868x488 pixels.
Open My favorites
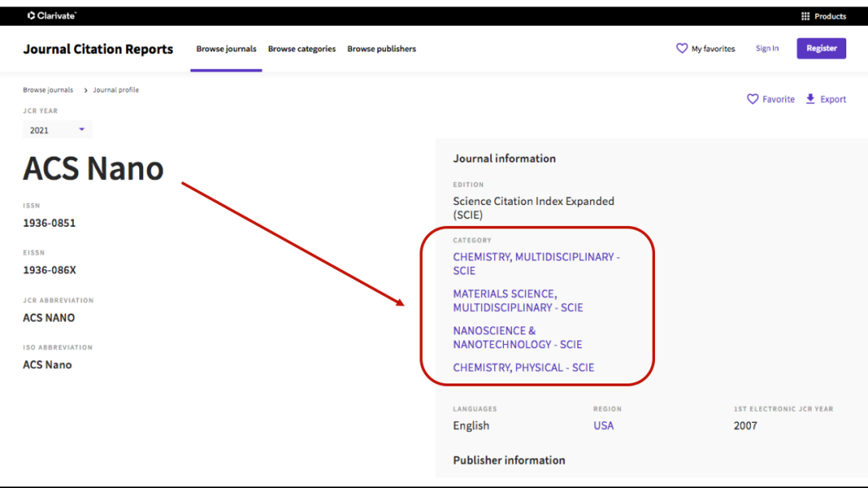tap(713, 49)
